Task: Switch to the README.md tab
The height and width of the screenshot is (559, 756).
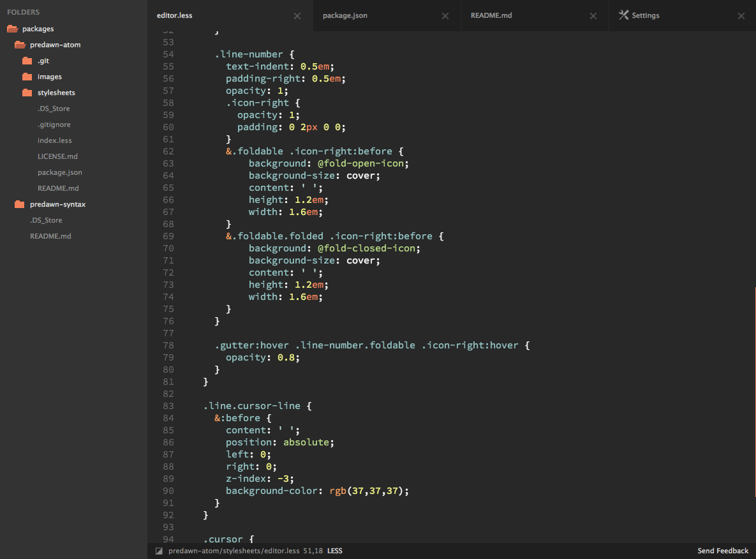Action: (492, 15)
